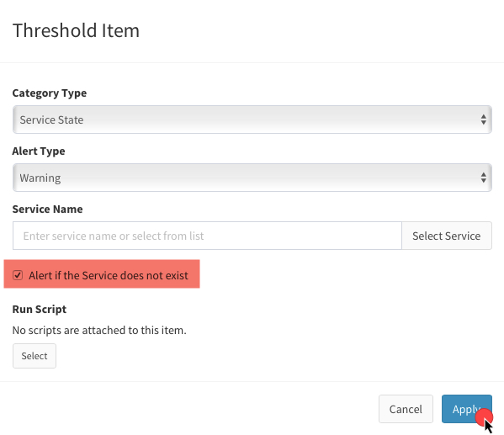Focus the Service Name text field
Screen dimensions: 504x435
click(207, 236)
